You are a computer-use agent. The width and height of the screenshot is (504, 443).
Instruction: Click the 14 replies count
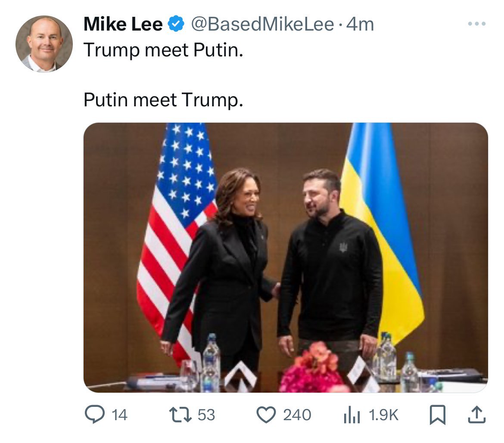(119, 415)
